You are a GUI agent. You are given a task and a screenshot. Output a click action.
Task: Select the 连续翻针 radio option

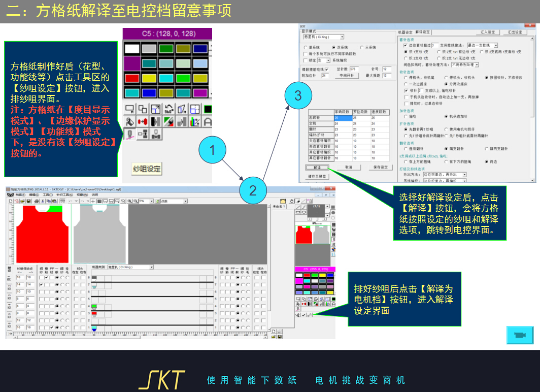[x=405, y=149]
